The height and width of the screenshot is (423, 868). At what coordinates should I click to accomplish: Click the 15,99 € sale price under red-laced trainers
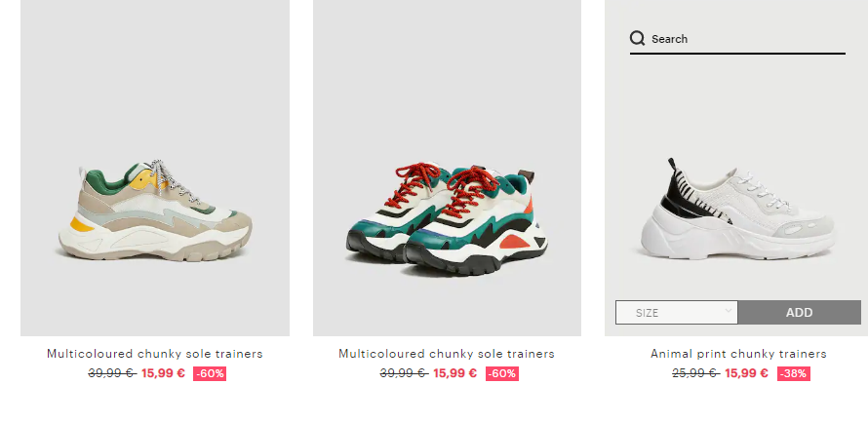[x=455, y=373]
